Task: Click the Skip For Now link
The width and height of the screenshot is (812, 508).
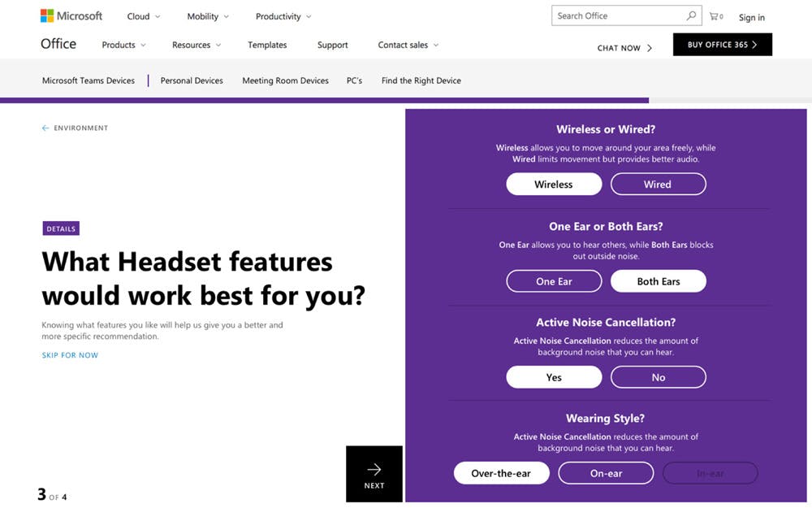Action: (x=70, y=355)
